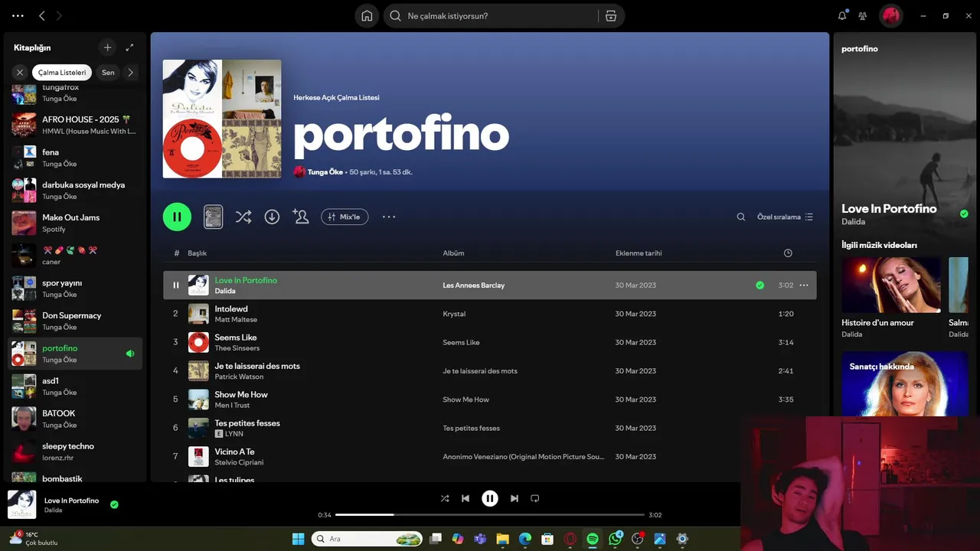Screen dimensions: 980x551
Task: Toggle the saved check in Now Playing panel
Action: pyautogui.click(x=964, y=214)
